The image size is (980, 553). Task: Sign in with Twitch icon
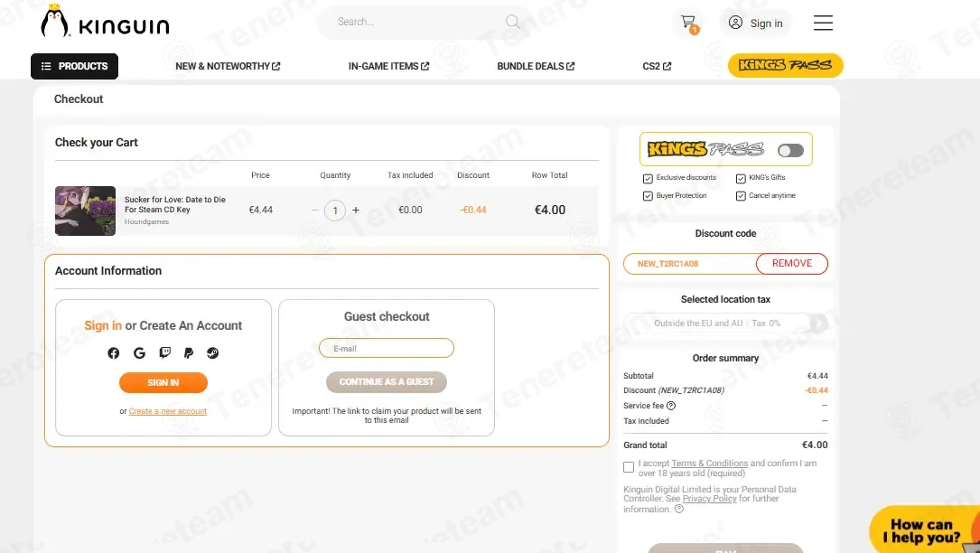pos(165,352)
